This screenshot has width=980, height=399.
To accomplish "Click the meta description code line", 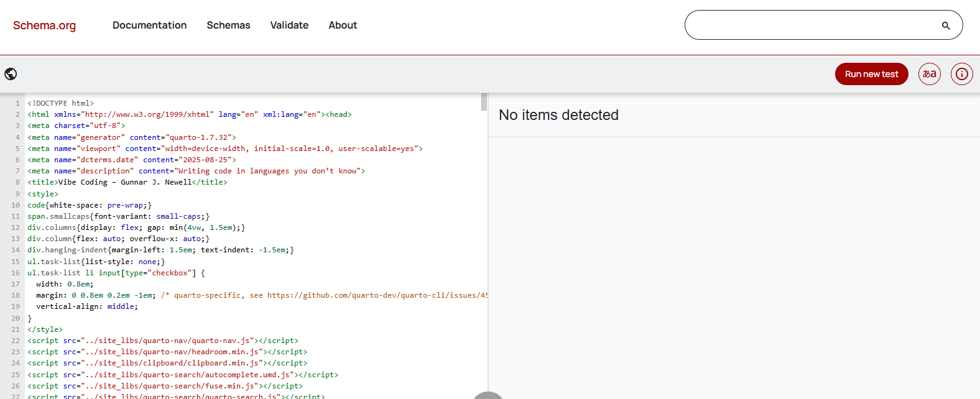I will coord(196,171).
